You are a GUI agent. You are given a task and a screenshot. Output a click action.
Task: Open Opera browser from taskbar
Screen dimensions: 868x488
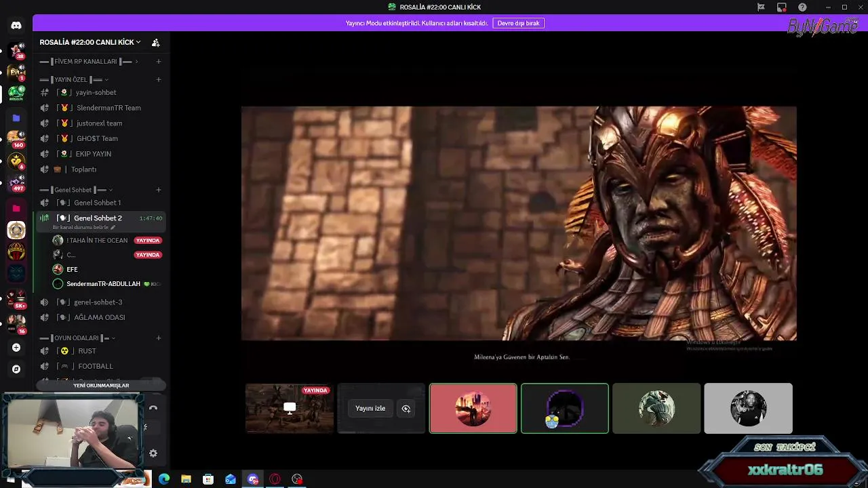(275, 479)
